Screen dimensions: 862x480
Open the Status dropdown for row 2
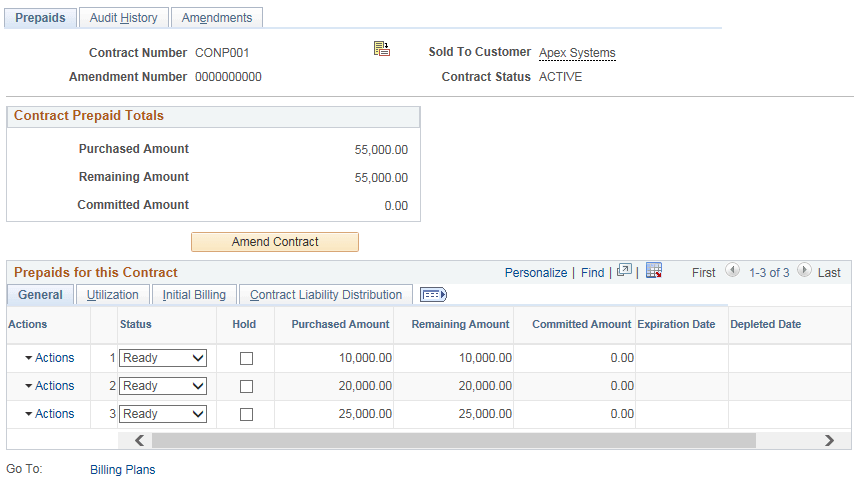click(x=163, y=386)
